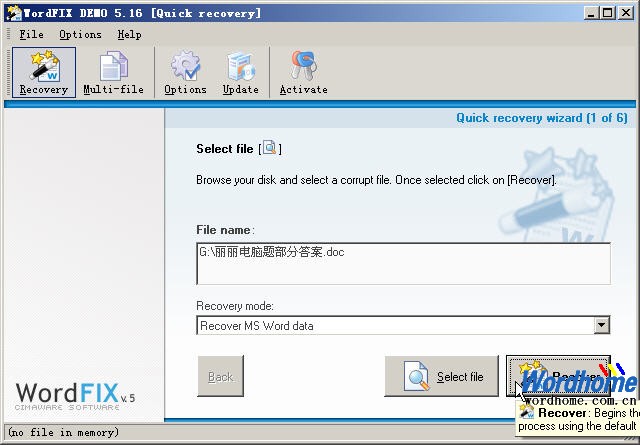Click the Back button
The width and height of the screenshot is (640, 445).
pos(220,376)
